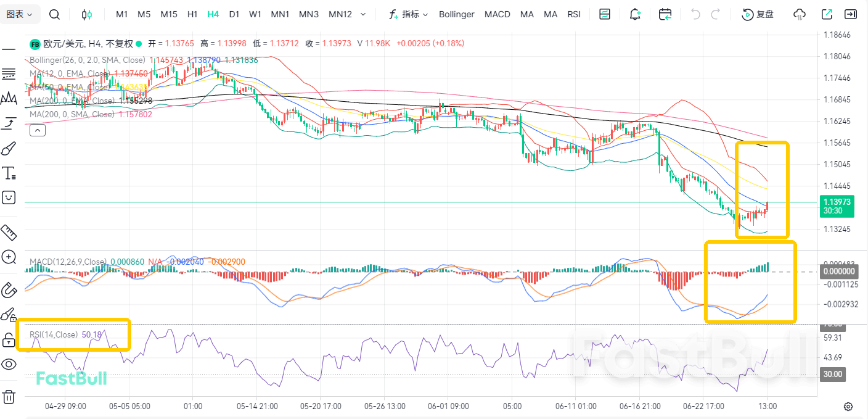868x419 pixels.
Task: Delete all drawings trash icon
Action: point(9,397)
